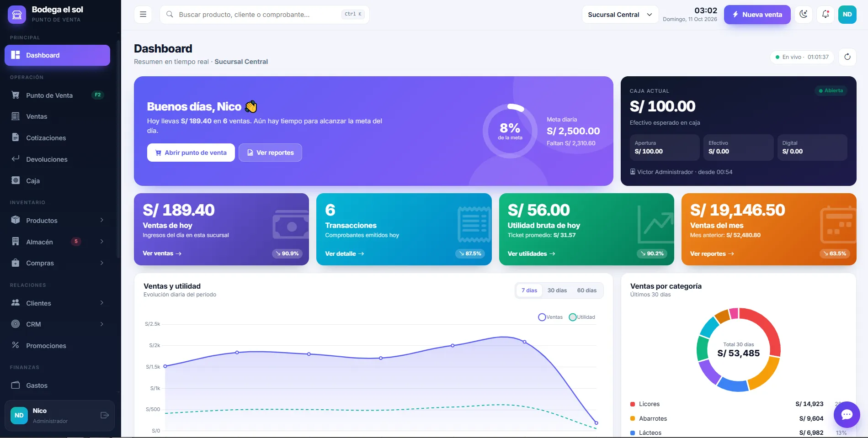Image resolution: width=868 pixels, height=438 pixels.
Task: Click the 8% daily goal progress ring
Action: click(x=510, y=131)
